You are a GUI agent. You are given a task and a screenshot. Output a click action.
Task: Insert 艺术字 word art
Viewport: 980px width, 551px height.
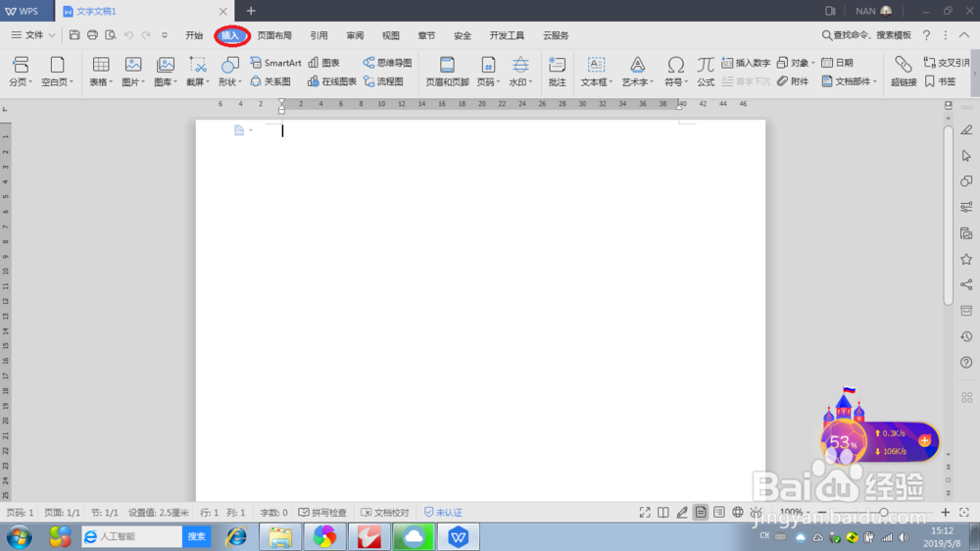637,71
